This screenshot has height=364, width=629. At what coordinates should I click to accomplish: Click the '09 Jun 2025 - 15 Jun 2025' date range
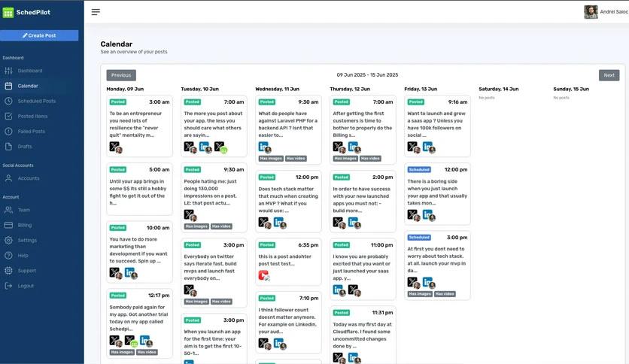point(367,75)
